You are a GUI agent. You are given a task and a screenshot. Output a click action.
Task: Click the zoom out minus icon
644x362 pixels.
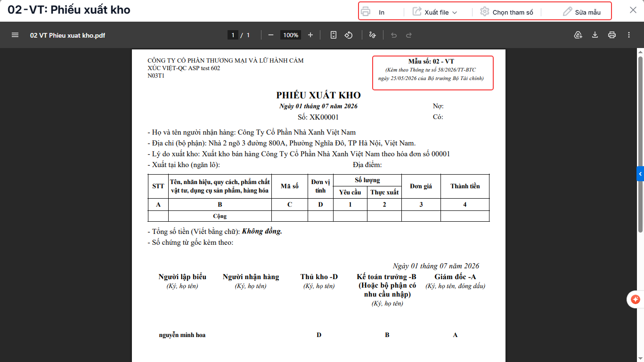pos(271,35)
